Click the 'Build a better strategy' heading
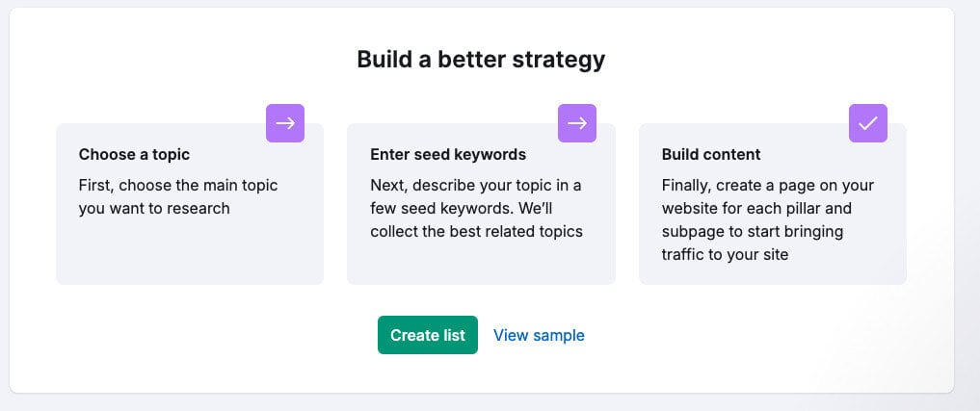This screenshot has width=980, height=411. tap(481, 60)
